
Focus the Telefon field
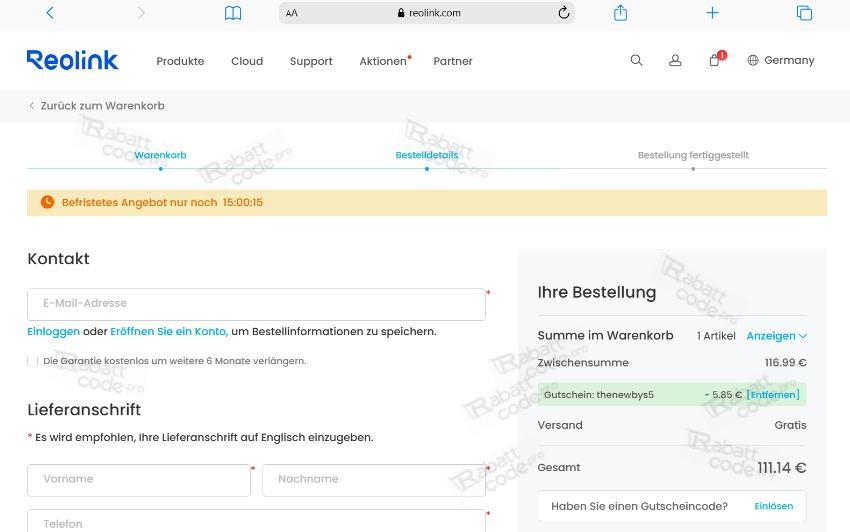[256, 522]
